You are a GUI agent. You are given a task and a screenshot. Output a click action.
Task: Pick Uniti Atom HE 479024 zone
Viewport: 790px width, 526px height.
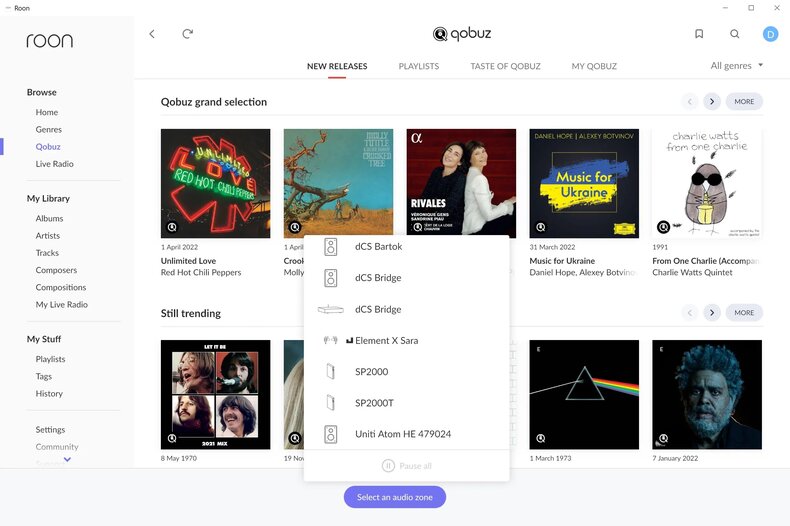(402, 434)
